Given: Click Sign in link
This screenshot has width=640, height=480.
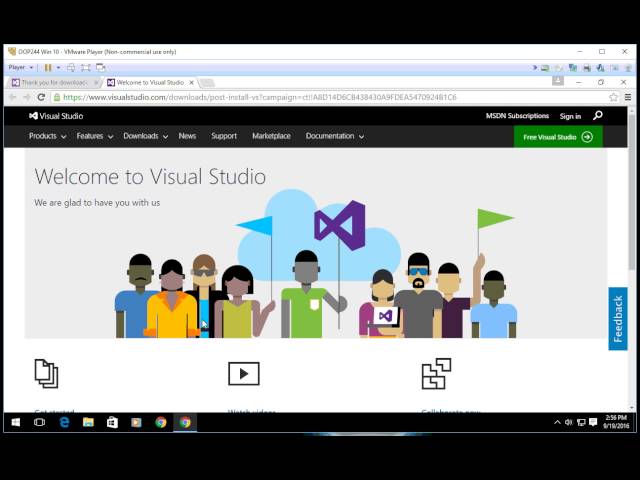Looking at the screenshot, I should (570, 116).
